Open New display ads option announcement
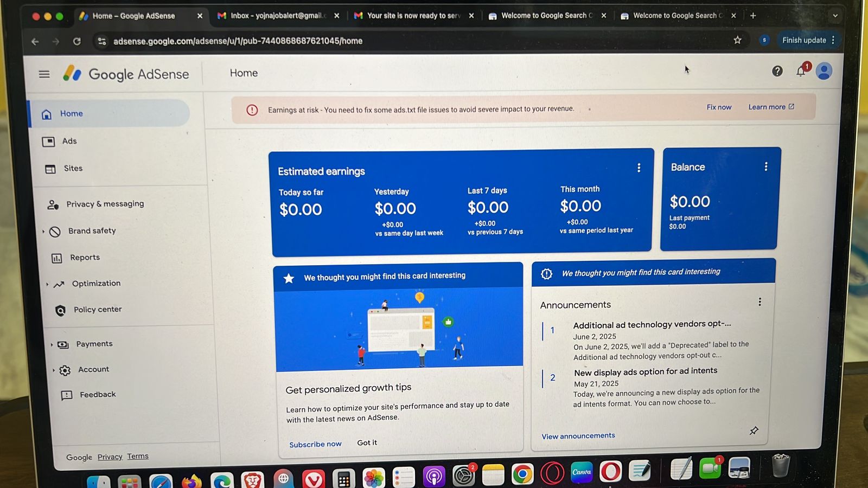The image size is (868, 488). coord(646,371)
